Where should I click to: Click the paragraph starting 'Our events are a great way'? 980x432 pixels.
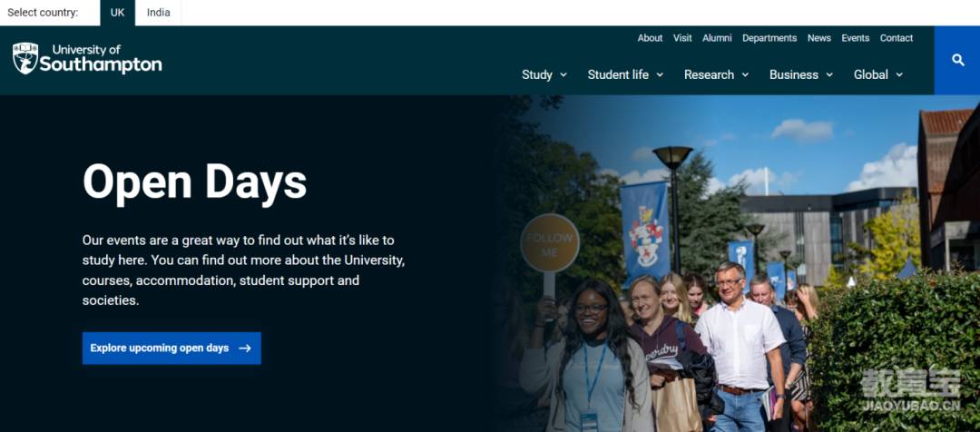[x=244, y=270]
